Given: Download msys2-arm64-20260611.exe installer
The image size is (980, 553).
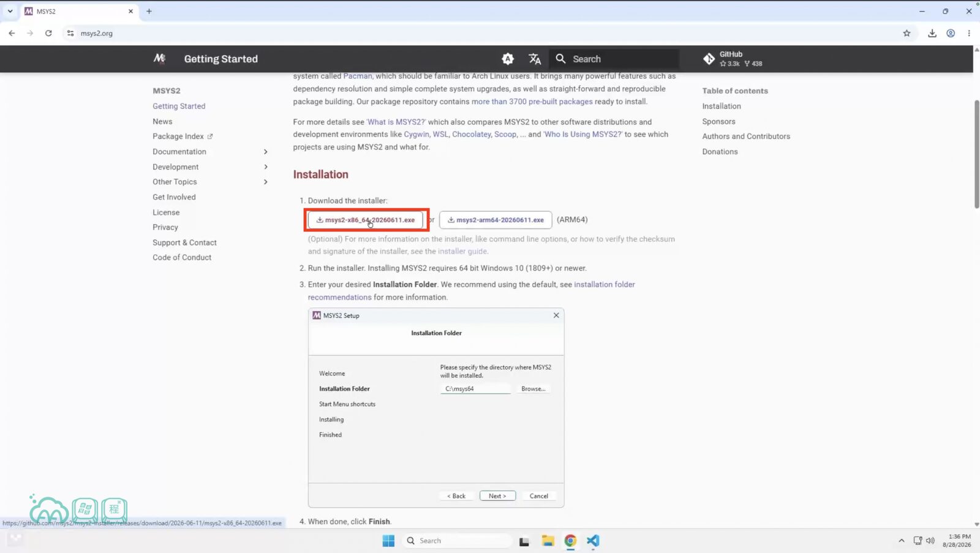Looking at the screenshot, I should [x=496, y=220].
